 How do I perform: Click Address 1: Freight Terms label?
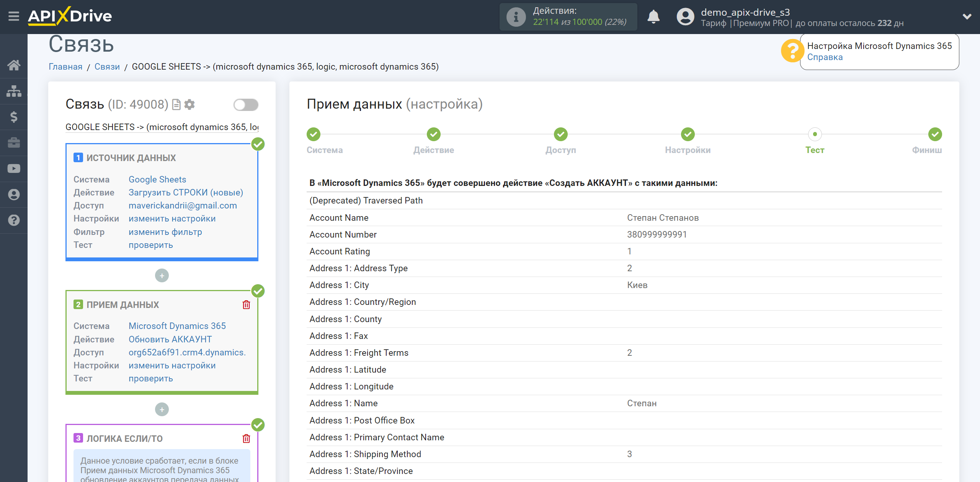tap(359, 353)
